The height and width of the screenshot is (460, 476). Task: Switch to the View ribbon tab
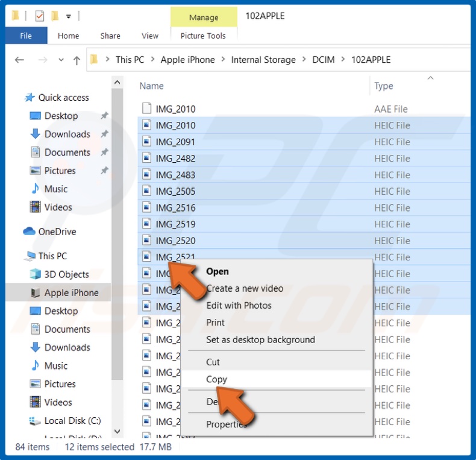point(149,36)
